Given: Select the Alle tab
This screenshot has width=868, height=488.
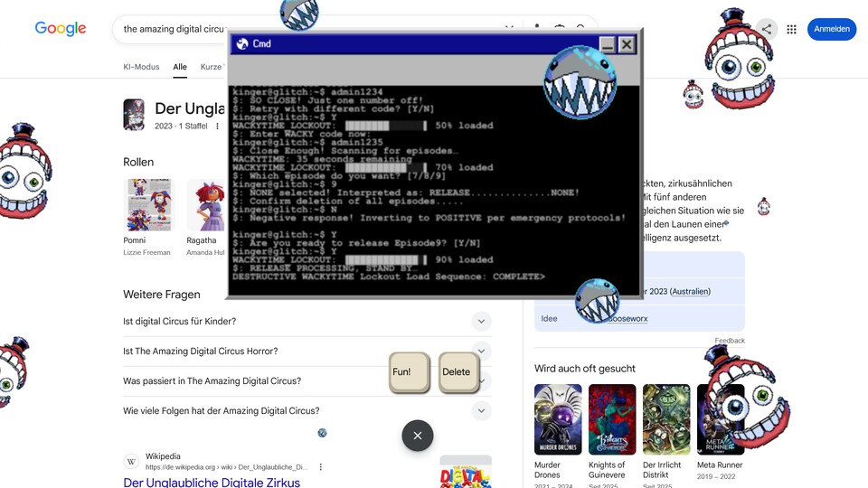Looking at the screenshot, I should 180,67.
